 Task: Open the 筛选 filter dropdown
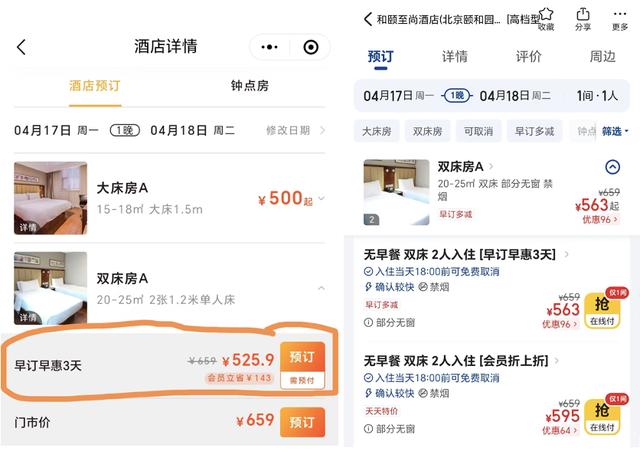tap(615, 131)
